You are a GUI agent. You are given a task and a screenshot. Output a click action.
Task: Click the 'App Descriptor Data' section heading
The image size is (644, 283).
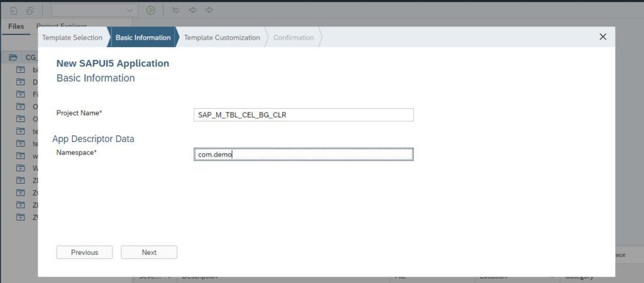(93, 139)
